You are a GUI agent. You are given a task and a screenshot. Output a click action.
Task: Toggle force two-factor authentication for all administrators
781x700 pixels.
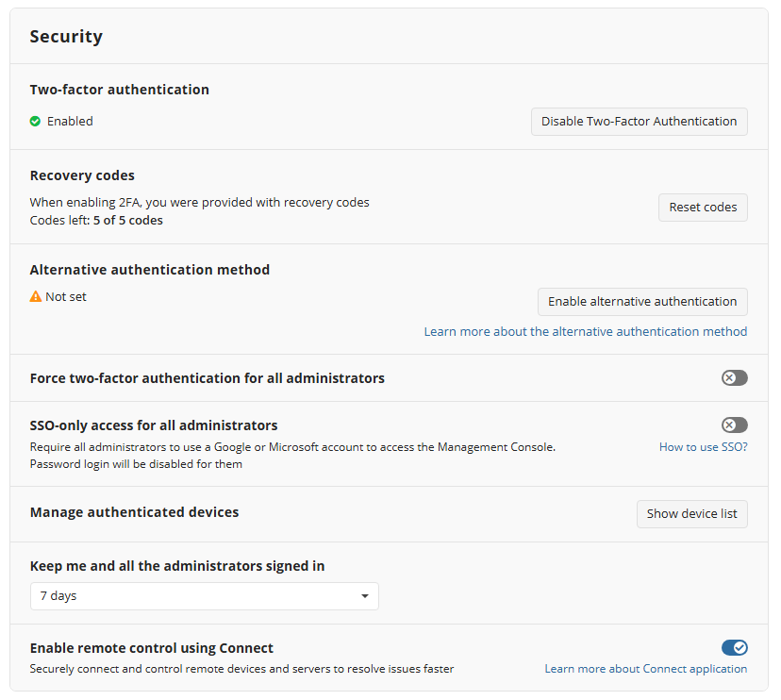point(734,378)
